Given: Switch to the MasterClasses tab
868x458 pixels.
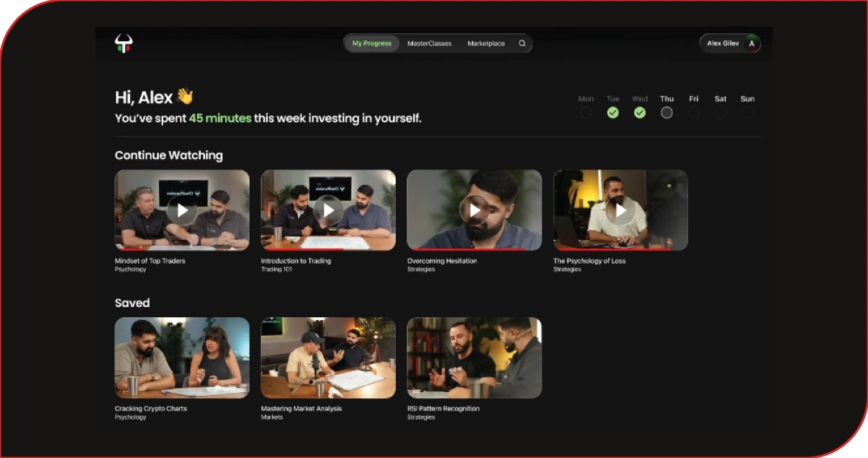Looking at the screenshot, I should pos(429,43).
